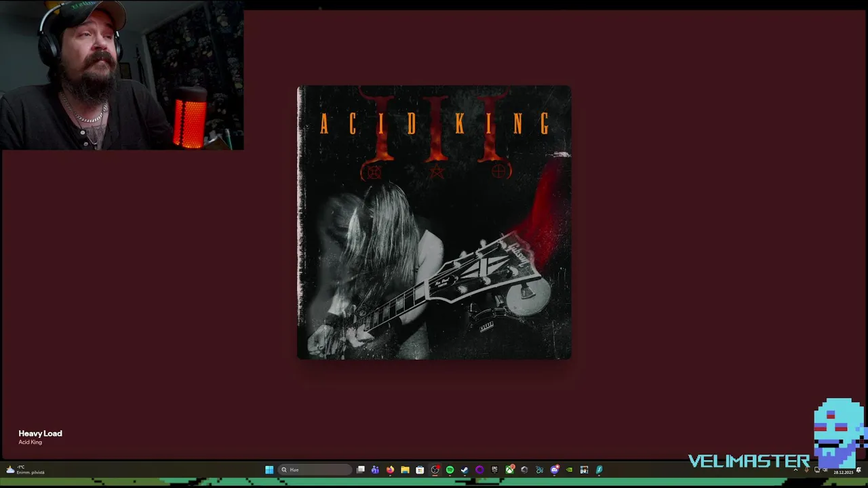Open Spotify from the taskbar
This screenshot has height=488, width=868.
coord(450,470)
